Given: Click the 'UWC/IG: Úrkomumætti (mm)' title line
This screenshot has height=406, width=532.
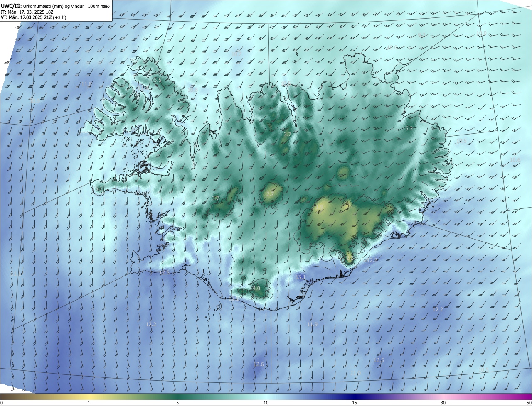Looking at the screenshot, I should coord(55,5).
